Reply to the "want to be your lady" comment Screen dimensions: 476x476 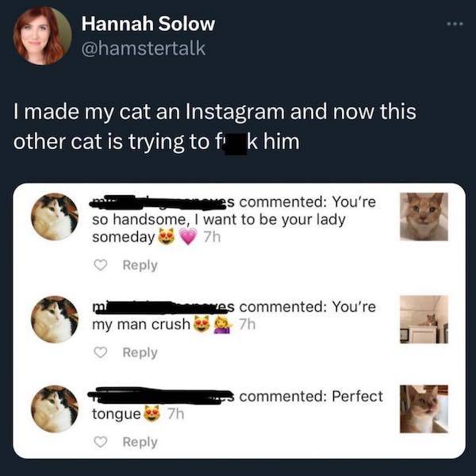pos(140,265)
